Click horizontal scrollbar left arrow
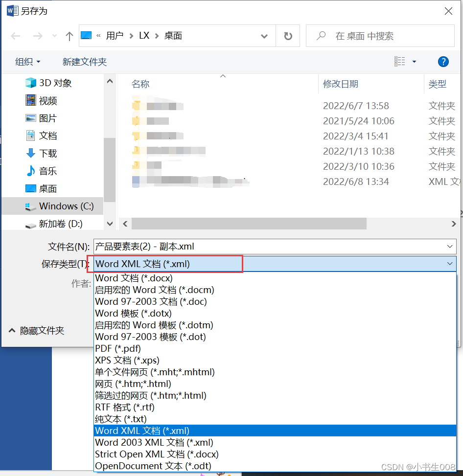The width and height of the screenshot is (463, 476). click(x=125, y=224)
